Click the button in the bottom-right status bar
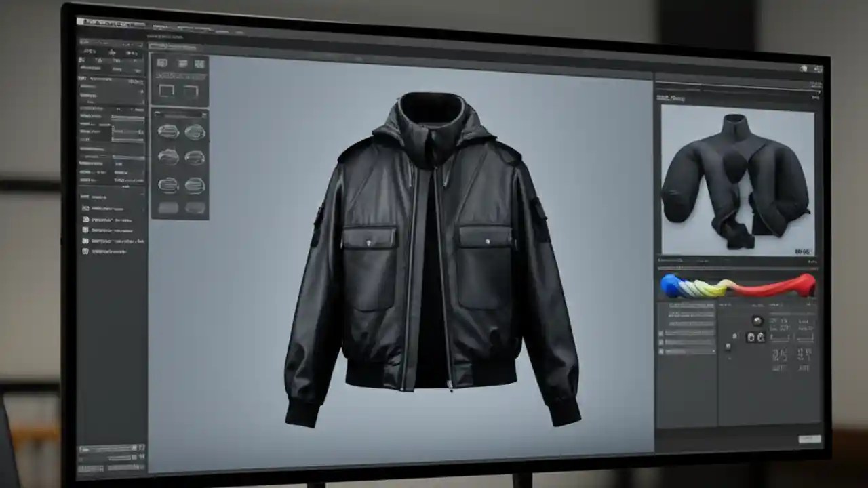Image resolution: width=868 pixels, height=488 pixels. click(x=810, y=440)
